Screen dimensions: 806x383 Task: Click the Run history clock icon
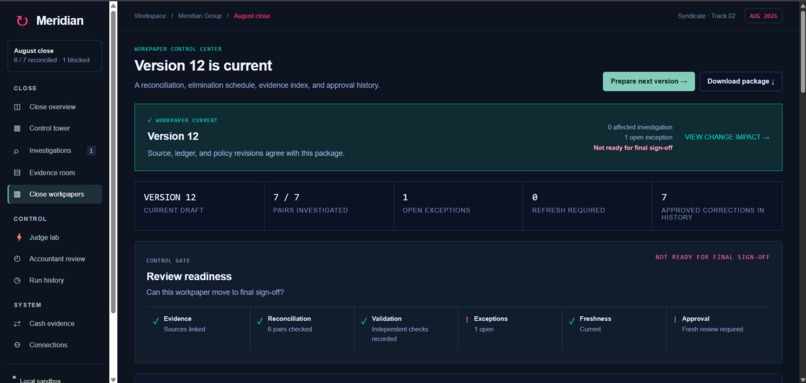pyautogui.click(x=17, y=281)
